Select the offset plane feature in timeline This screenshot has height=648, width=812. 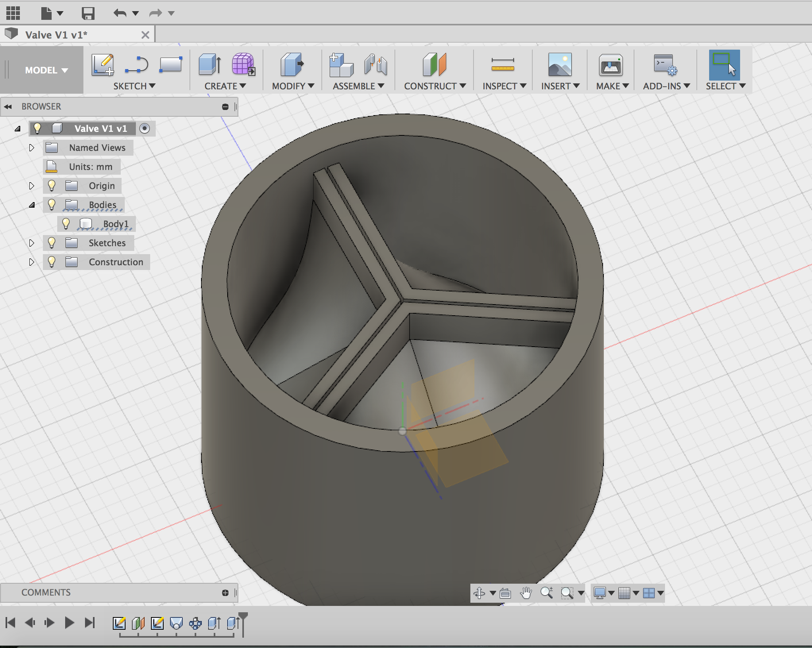[x=138, y=623]
